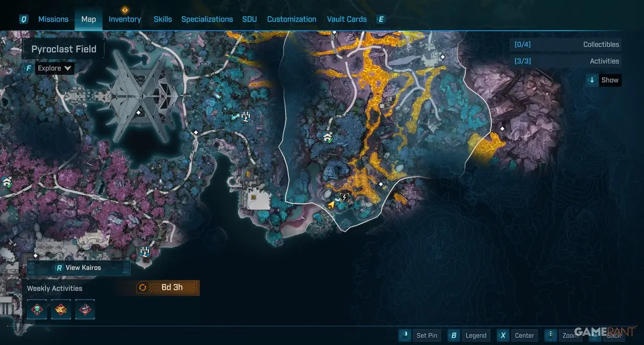Click the [3/3] Activities counter
This screenshot has width=644, height=345.
pos(566,61)
